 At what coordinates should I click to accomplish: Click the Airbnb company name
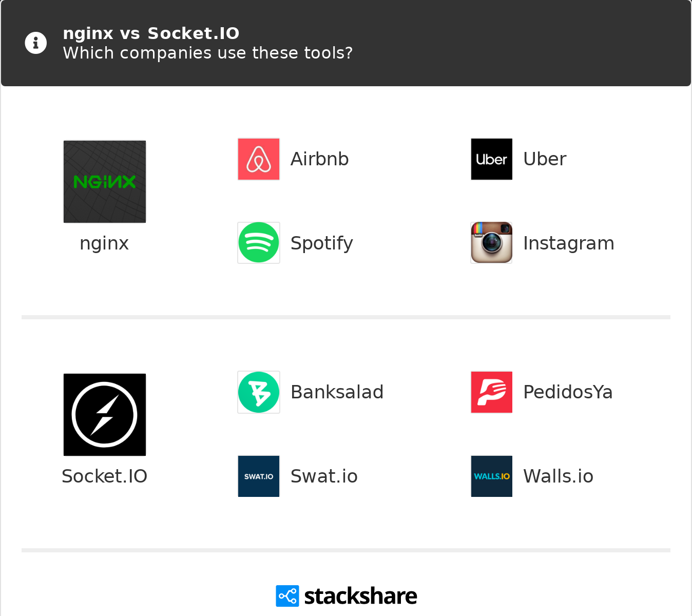[x=319, y=159]
